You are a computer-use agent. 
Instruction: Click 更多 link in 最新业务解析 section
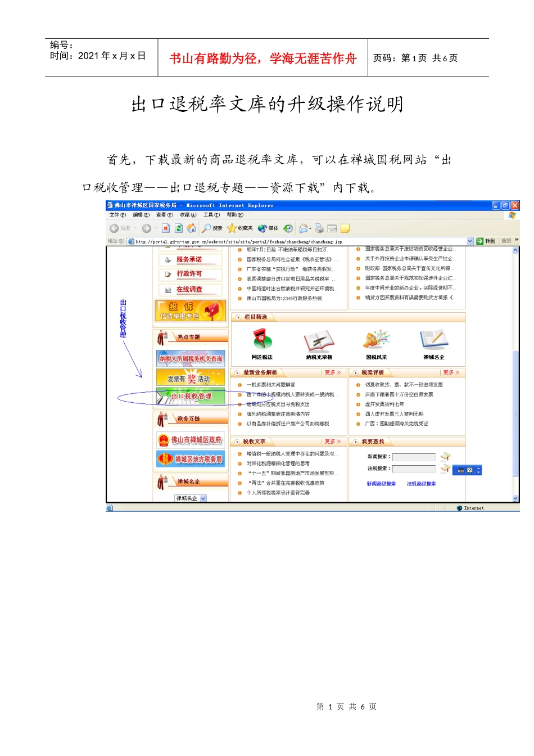click(333, 372)
